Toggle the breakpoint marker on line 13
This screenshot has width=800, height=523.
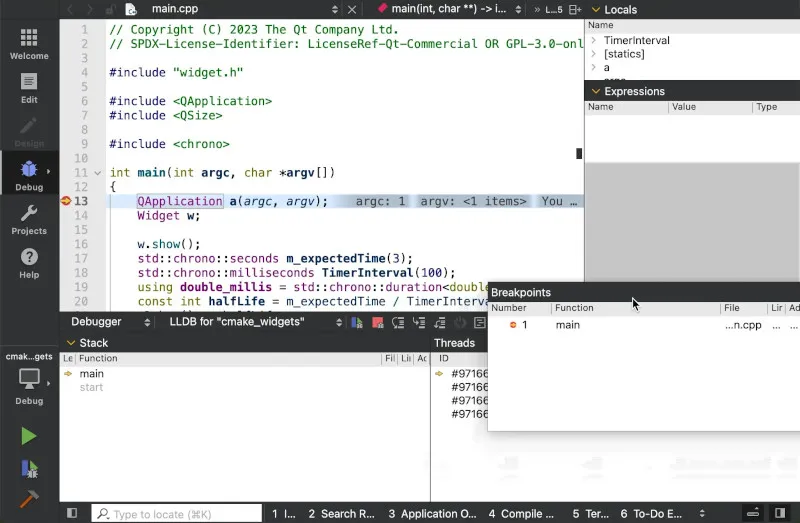[x=67, y=201]
